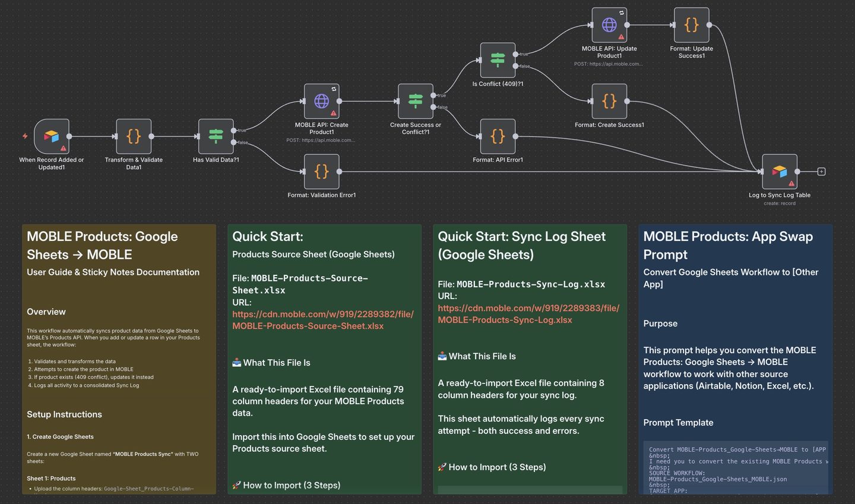Click the 'Format: Update Success1' code node
Screen dimensions: 855x504
pyautogui.click(x=691, y=26)
